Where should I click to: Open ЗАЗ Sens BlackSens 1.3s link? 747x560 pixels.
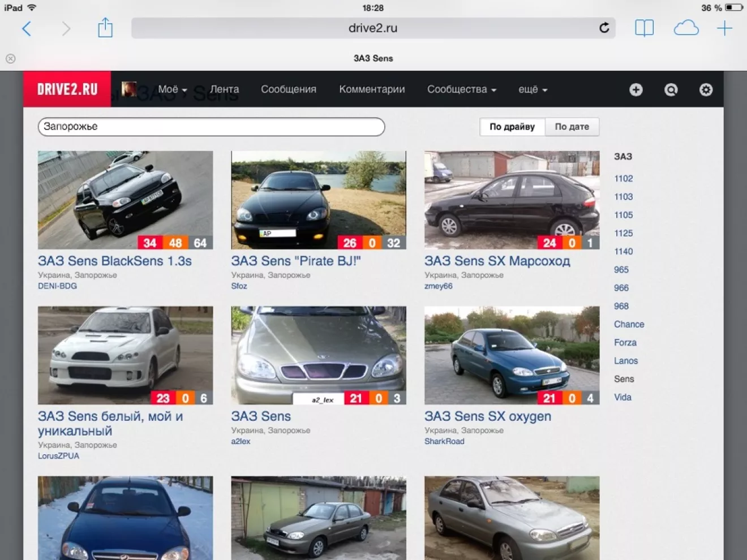(115, 261)
